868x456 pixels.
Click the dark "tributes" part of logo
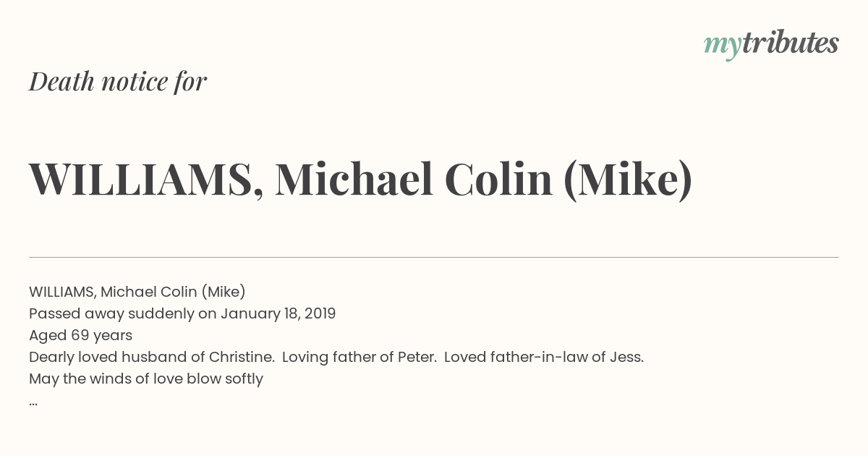click(x=790, y=43)
